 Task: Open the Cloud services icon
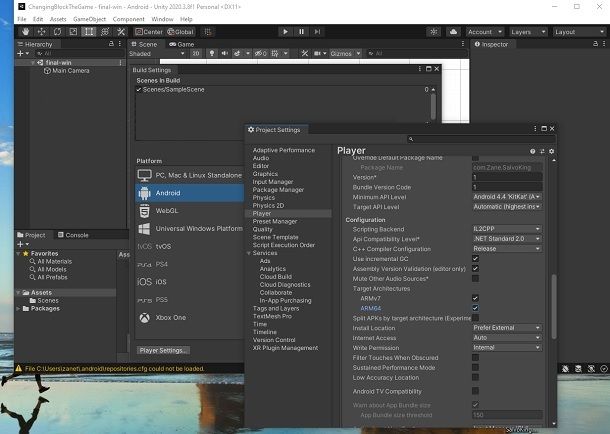coord(453,32)
